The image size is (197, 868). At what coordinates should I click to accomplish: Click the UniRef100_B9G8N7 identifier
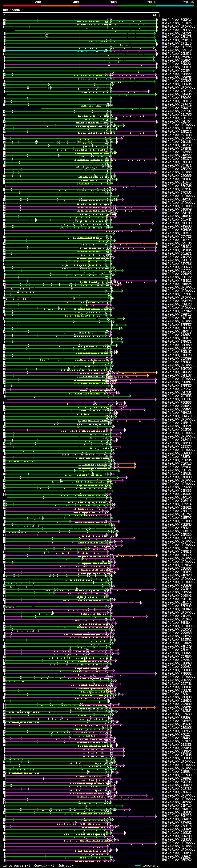coord(176,382)
